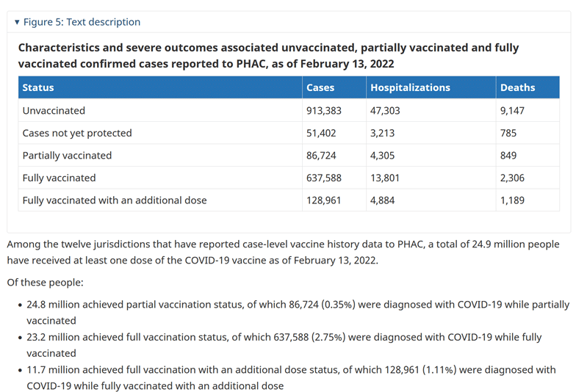This screenshot has width=576, height=392.
Task: Click the table caption heading text
Action: tap(268, 56)
